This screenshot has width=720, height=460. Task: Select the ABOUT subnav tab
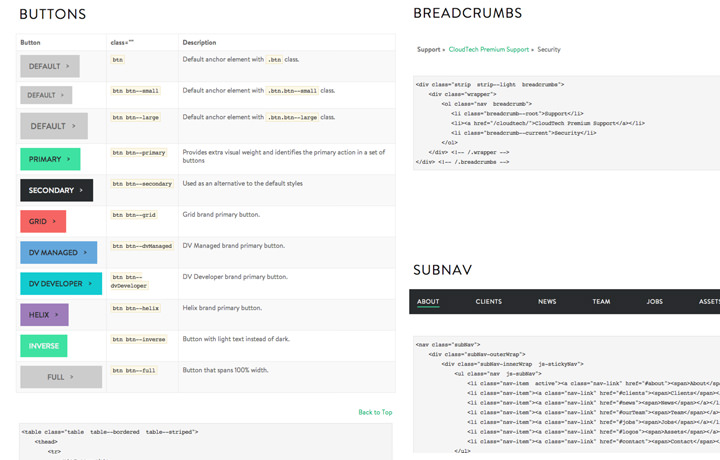[x=428, y=302]
